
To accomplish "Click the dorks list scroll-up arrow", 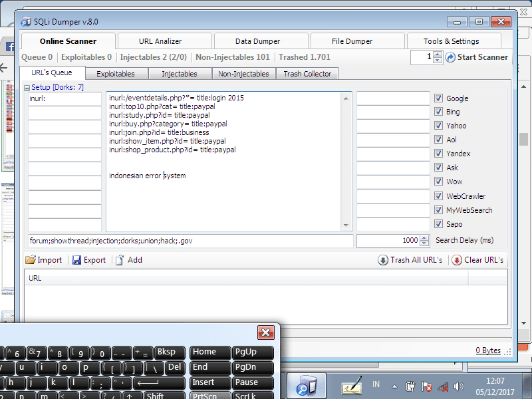I will click(x=346, y=98).
